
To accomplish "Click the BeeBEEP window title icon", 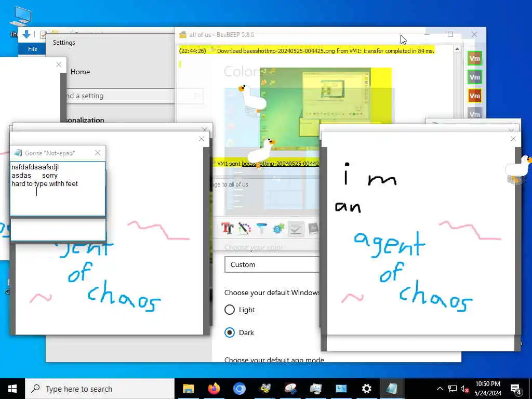I will (x=183, y=35).
